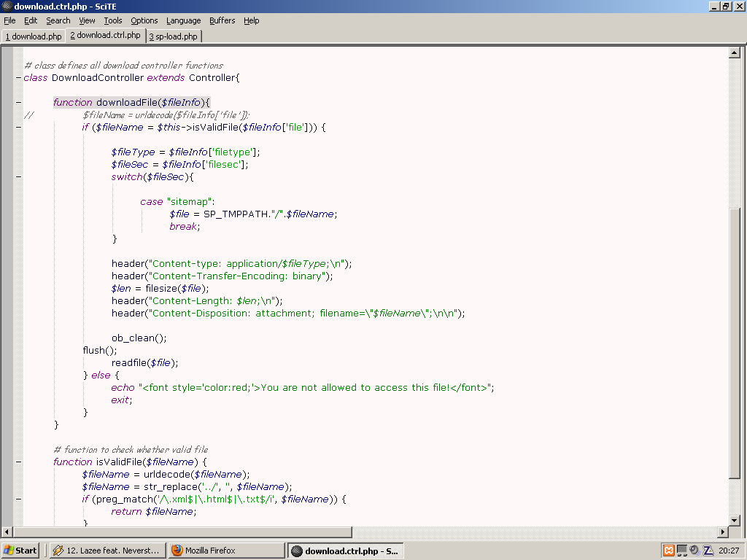The width and height of the screenshot is (747, 560).
Task: Switch to the download.php tab
Action: (x=34, y=36)
